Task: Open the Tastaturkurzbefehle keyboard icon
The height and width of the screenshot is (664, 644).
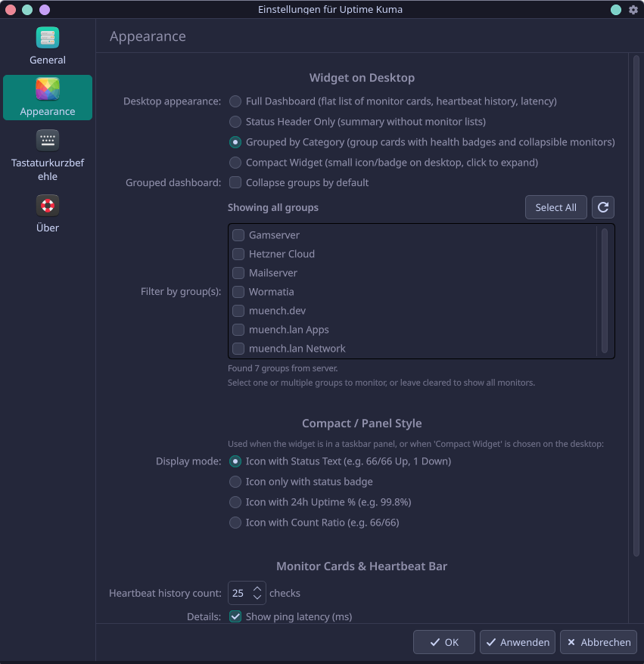Action: pos(48,140)
